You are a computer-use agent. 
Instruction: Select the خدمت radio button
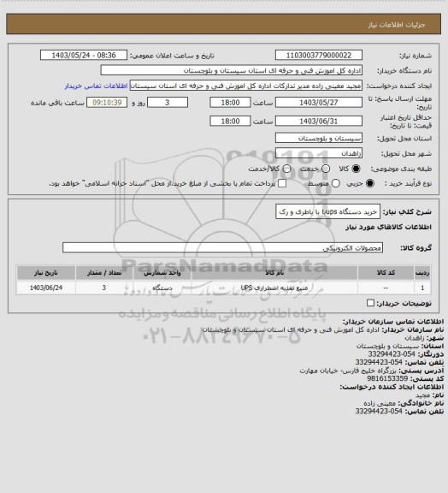click(326, 169)
